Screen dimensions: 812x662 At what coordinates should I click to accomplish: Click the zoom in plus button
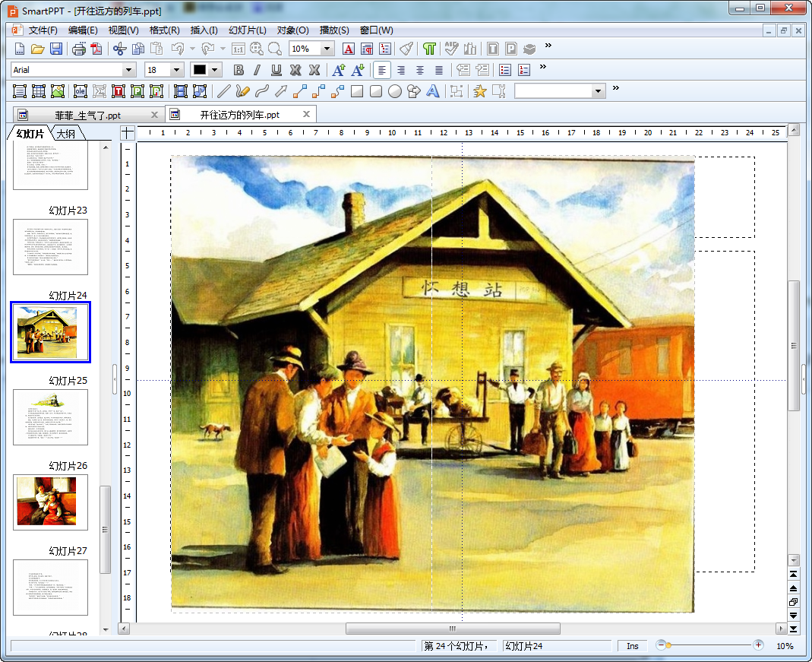click(x=758, y=645)
